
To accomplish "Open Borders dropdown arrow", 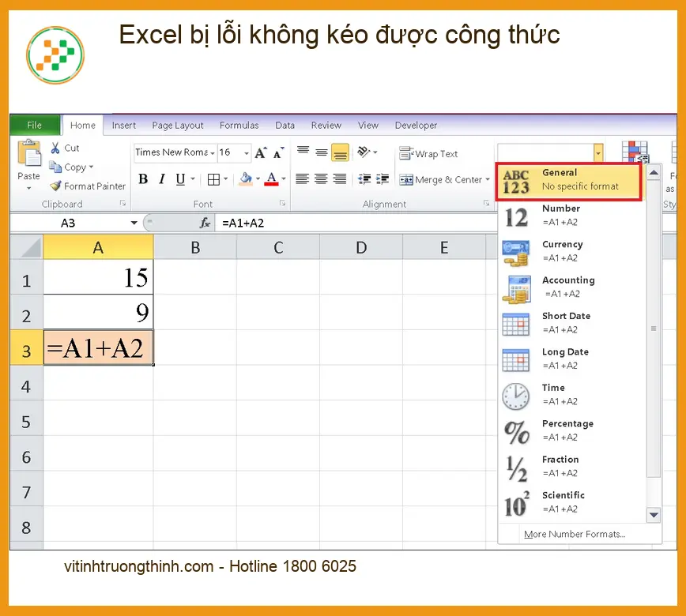I will click(226, 178).
